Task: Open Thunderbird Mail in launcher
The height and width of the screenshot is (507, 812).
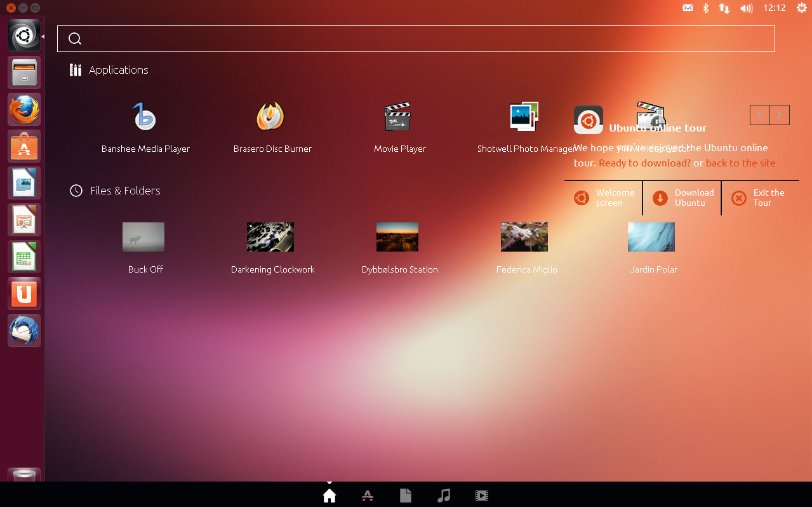Action: pyautogui.click(x=24, y=330)
